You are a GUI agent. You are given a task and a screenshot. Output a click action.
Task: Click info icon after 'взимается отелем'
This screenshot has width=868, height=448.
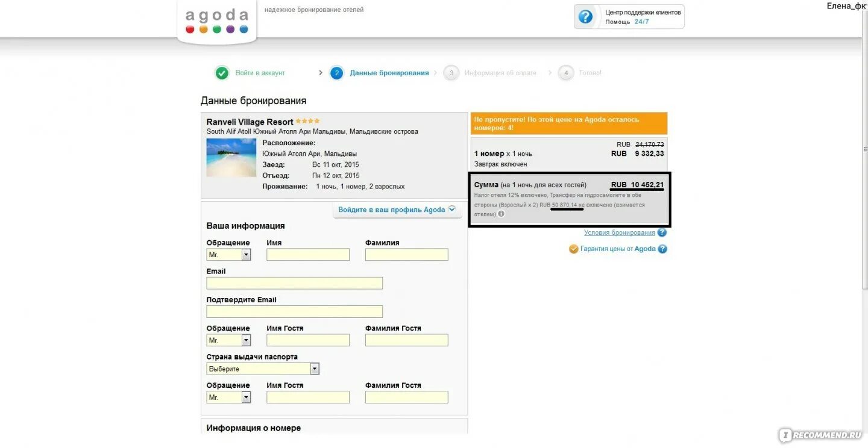[501, 214]
